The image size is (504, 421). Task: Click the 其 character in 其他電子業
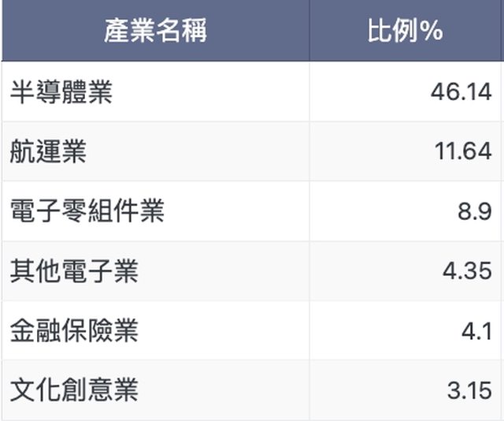tap(23, 271)
